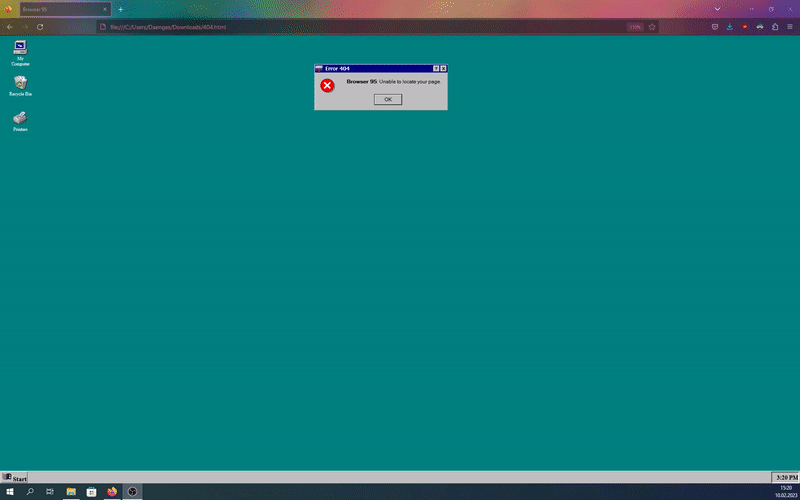Open the browser Downloads panel

click(x=730, y=27)
